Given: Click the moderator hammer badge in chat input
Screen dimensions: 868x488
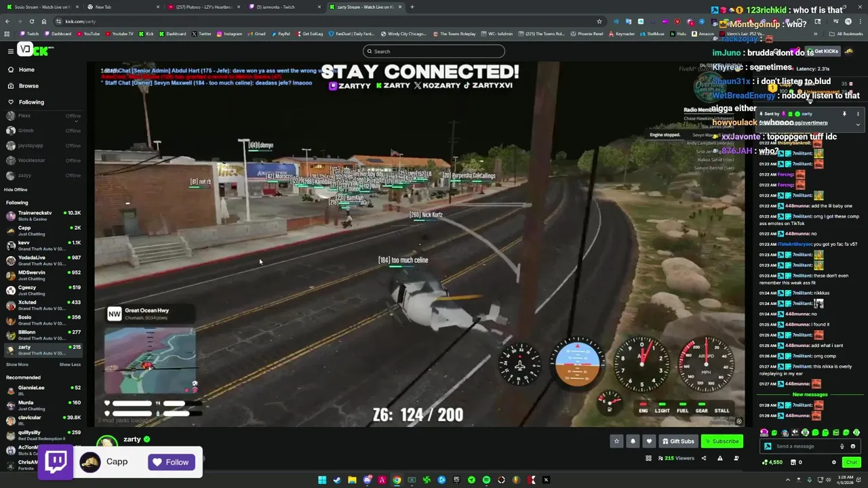Looking at the screenshot, I should pyautogui.click(x=768, y=447).
